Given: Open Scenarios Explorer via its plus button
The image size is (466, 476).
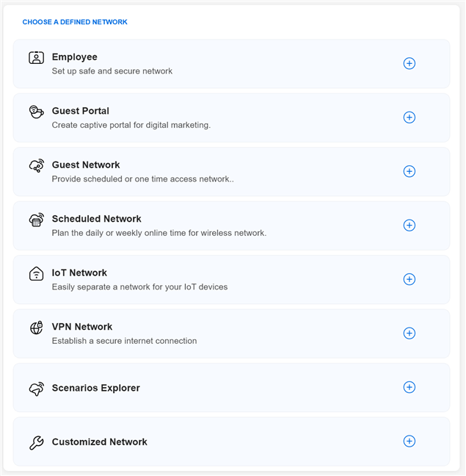Looking at the screenshot, I should point(409,387).
